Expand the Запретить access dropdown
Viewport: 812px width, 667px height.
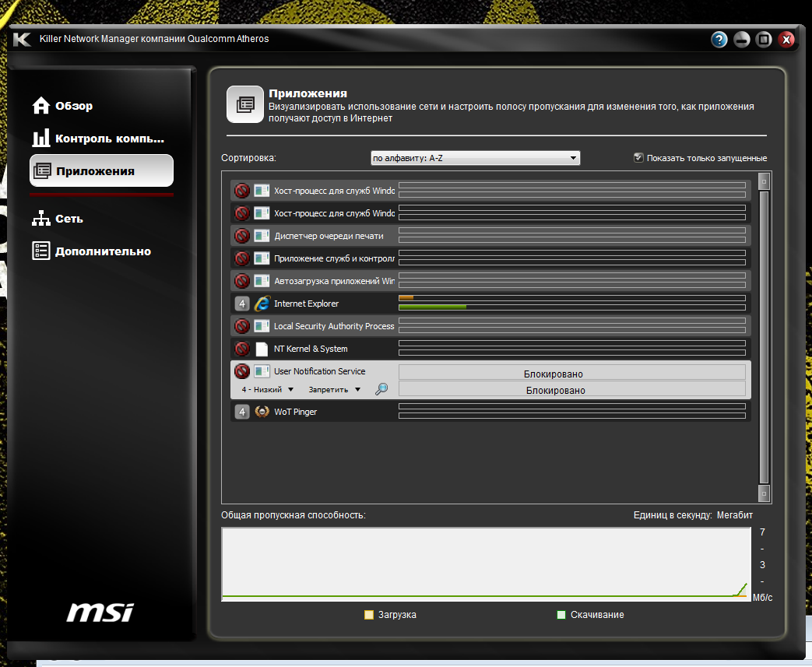[x=334, y=389]
